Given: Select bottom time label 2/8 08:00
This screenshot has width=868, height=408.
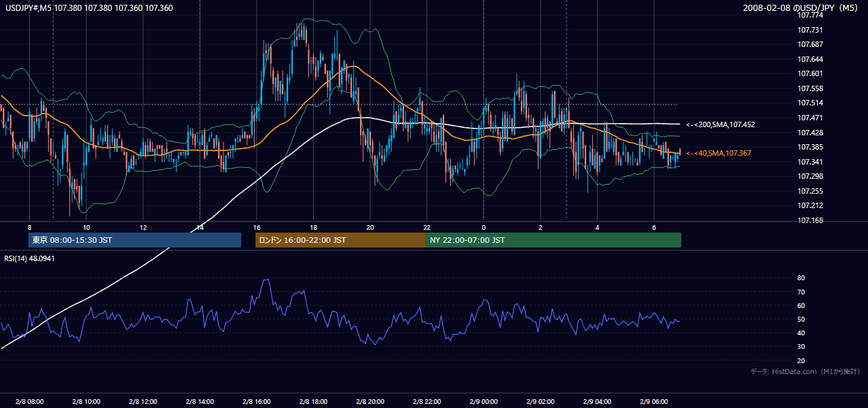Looking at the screenshot, I should 29,402.
